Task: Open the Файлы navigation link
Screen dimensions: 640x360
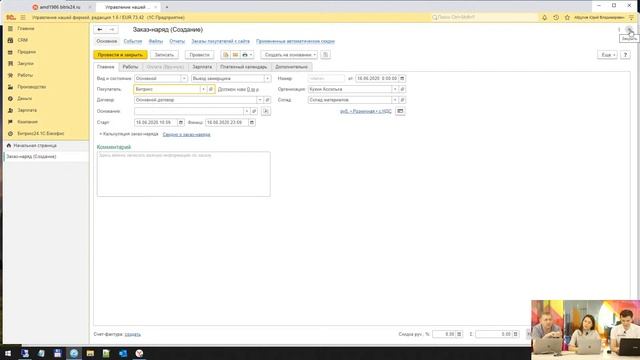Action: [156, 41]
